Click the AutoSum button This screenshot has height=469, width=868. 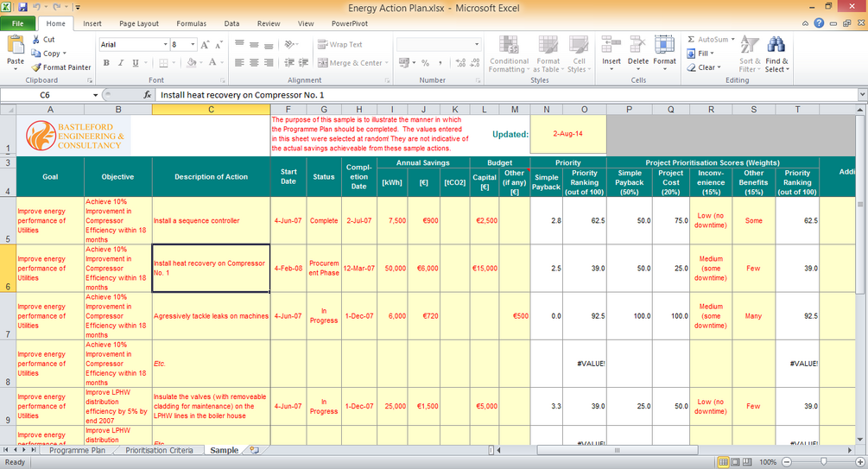(708, 40)
